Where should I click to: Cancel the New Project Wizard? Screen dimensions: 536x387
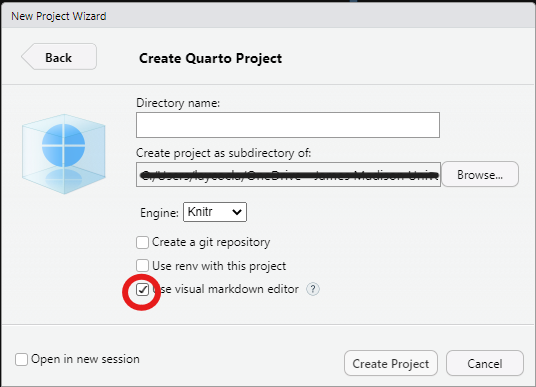click(485, 363)
